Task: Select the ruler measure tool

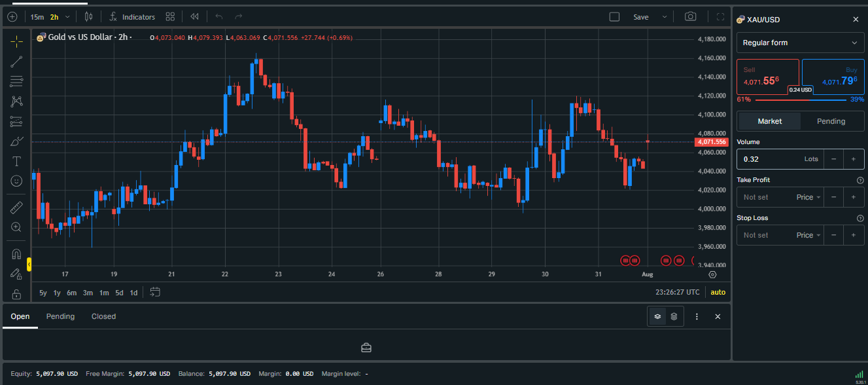Action: [16, 208]
